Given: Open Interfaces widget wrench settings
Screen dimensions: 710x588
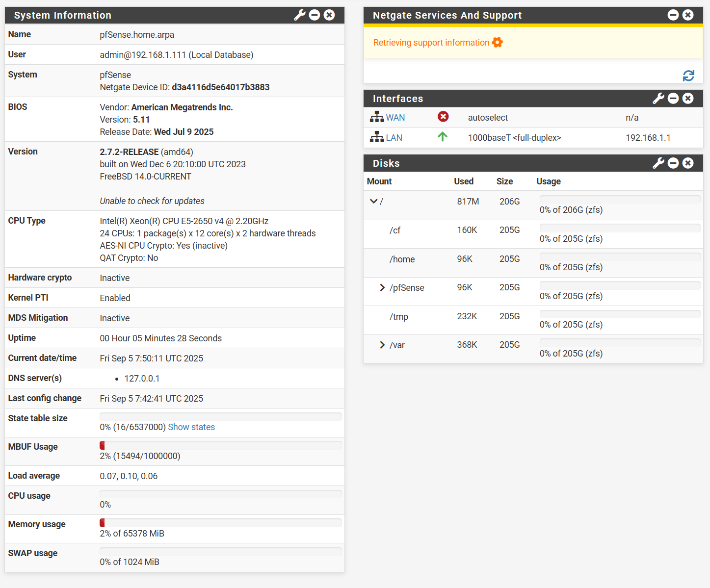Looking at the screenshot, I should point(658,99).
